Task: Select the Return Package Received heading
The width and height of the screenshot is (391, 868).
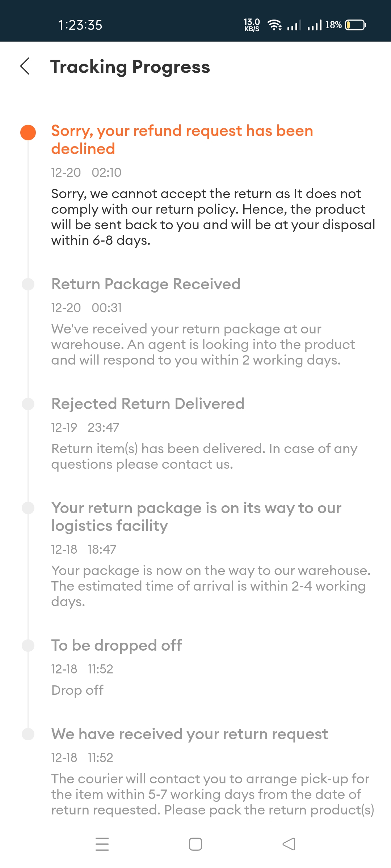Action: pos(146,284)
